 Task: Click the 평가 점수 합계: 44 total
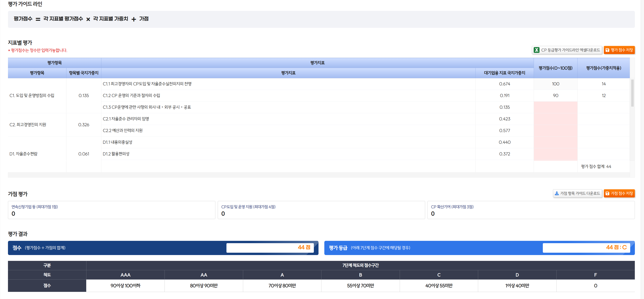pos(596,167)
